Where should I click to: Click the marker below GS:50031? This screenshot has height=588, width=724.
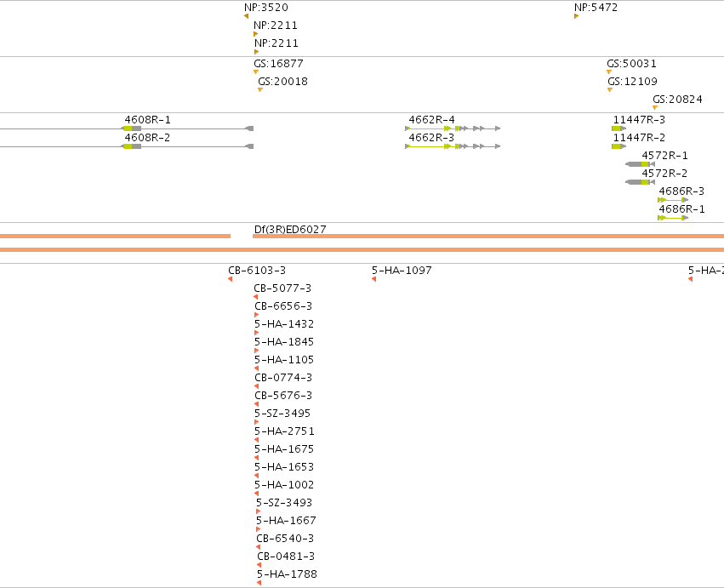[x=609, y=72]
